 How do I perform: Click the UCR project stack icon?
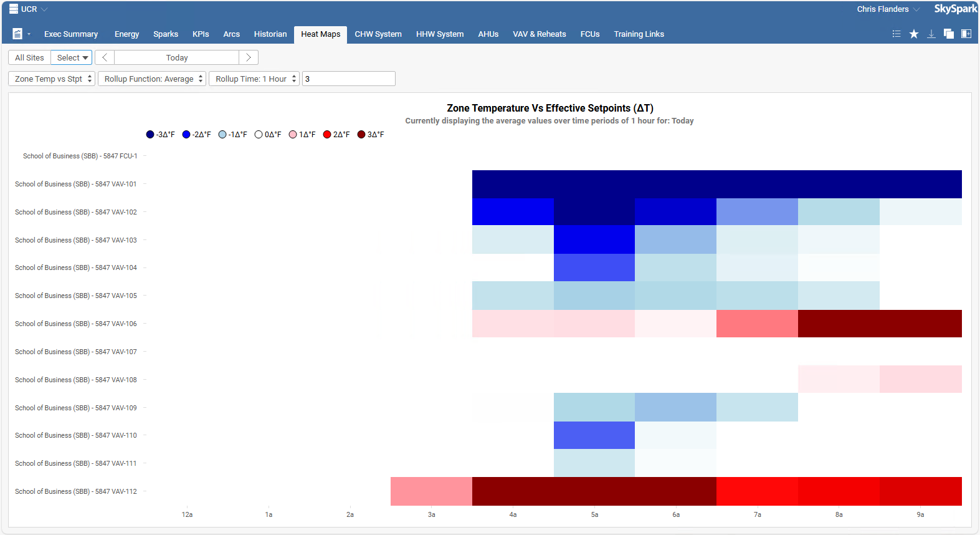point(13,9)
